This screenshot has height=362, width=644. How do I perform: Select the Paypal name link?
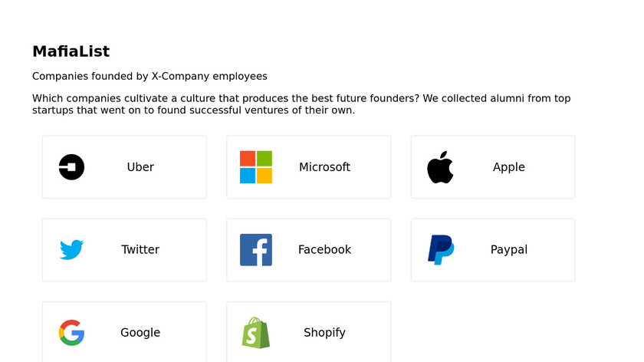[x=509, y=250]
